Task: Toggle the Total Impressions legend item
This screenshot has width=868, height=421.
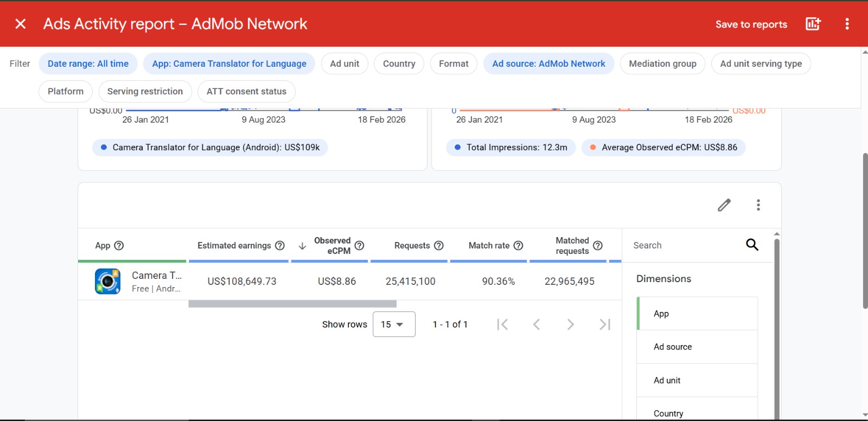Action: point(510,148)
